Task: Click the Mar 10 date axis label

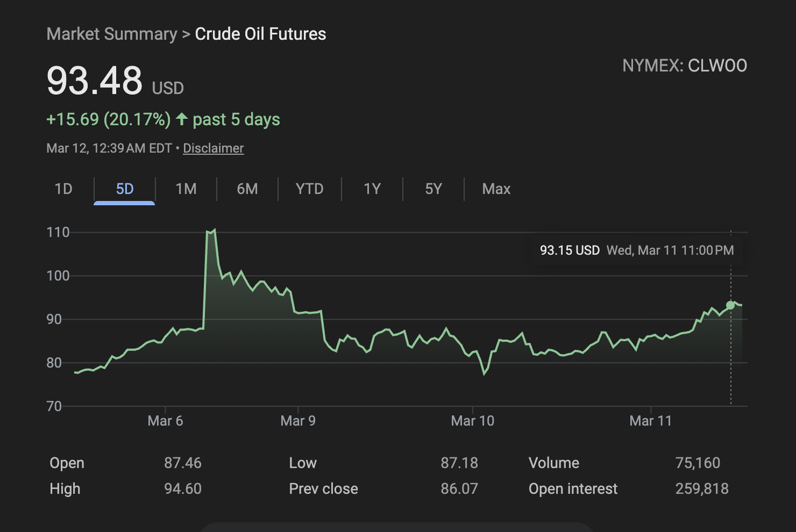Action: click(x=472, y=421)
